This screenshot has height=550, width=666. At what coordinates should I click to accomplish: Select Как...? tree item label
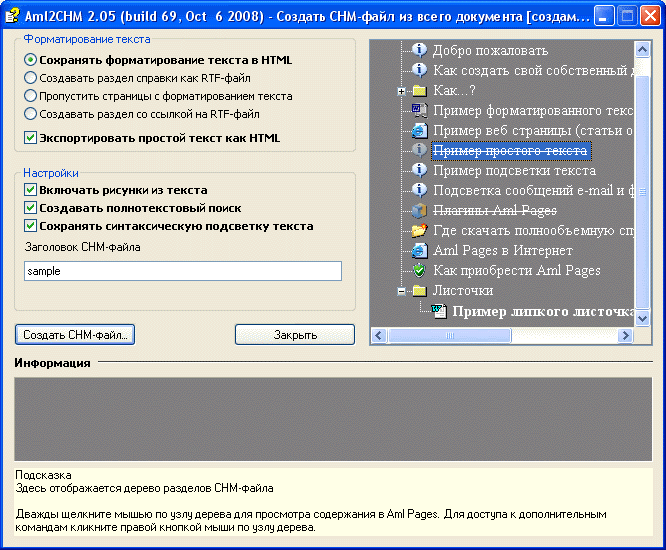[x=454, y=90]
